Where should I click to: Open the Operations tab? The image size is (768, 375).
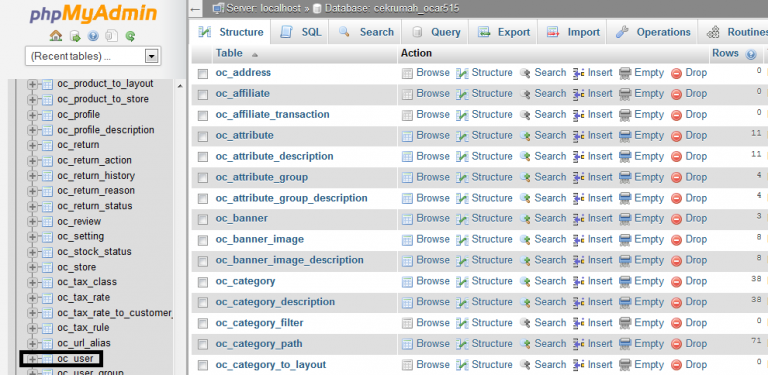(653, 32)
